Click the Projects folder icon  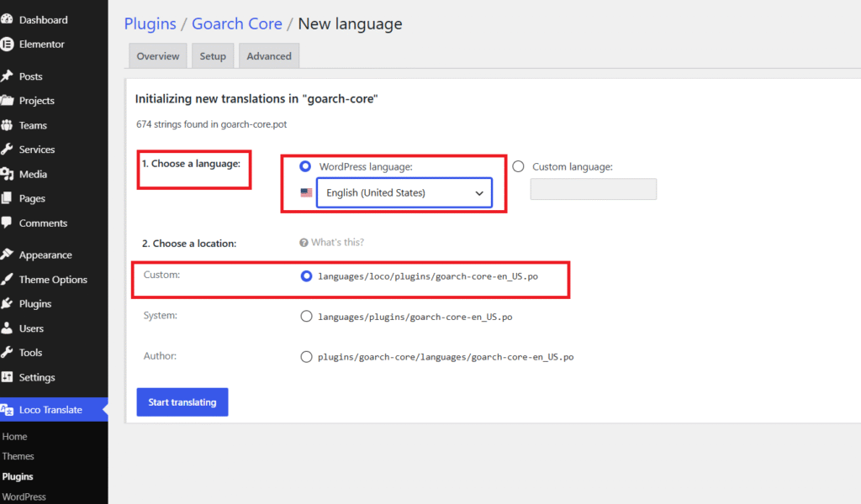[7, 100]
